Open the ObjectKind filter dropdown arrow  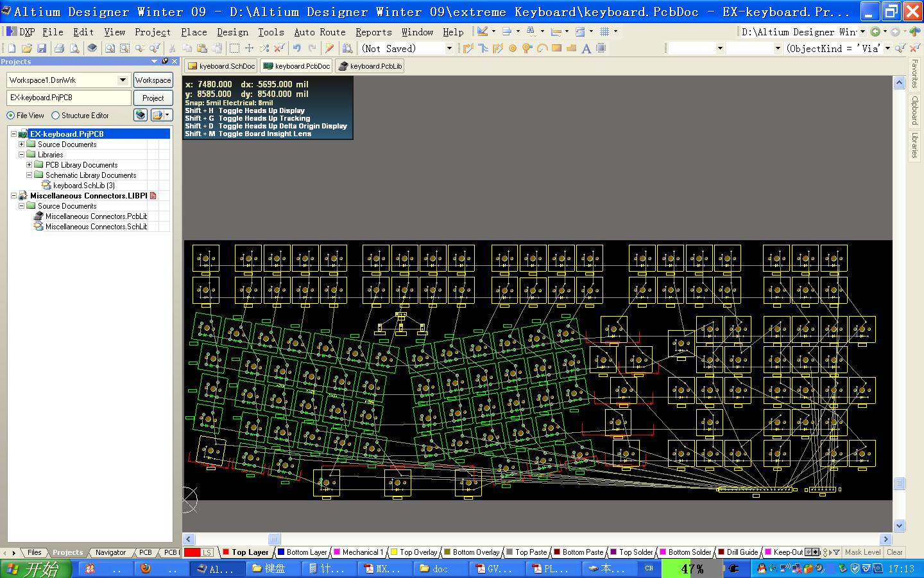(888, 48)
